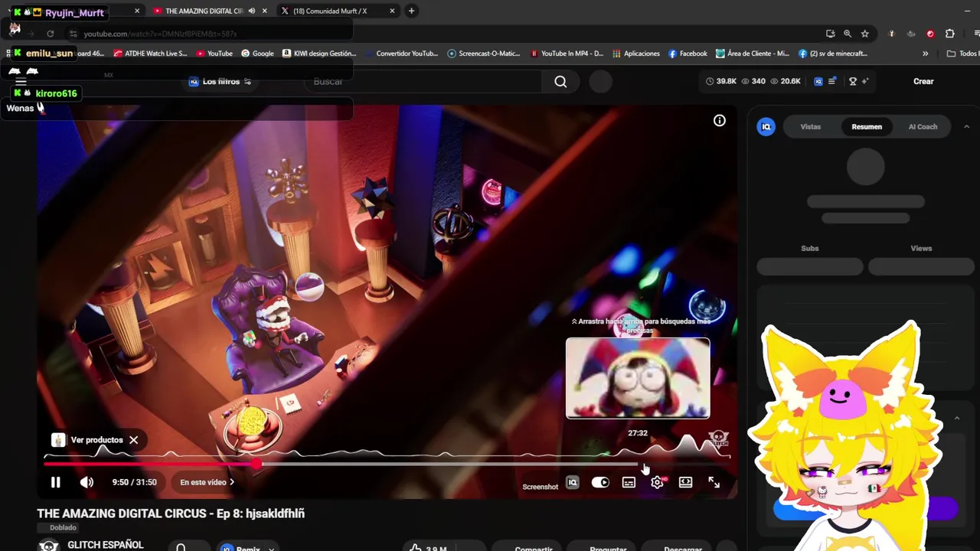
Task: Click the 27:32 preview thumbnail
Action: click(638, 378)
